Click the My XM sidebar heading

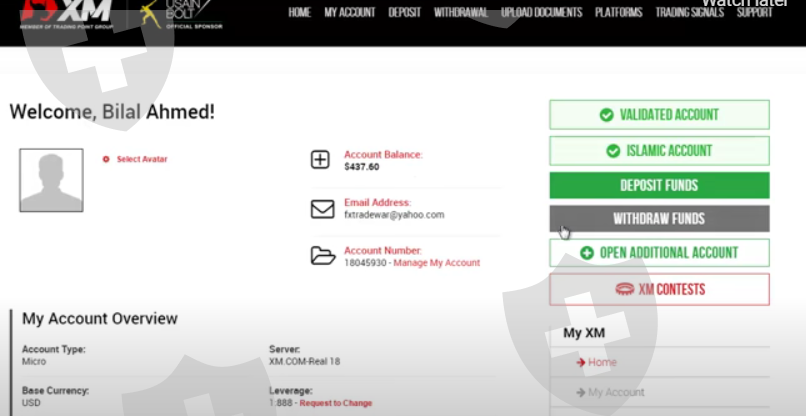point(584,333)
